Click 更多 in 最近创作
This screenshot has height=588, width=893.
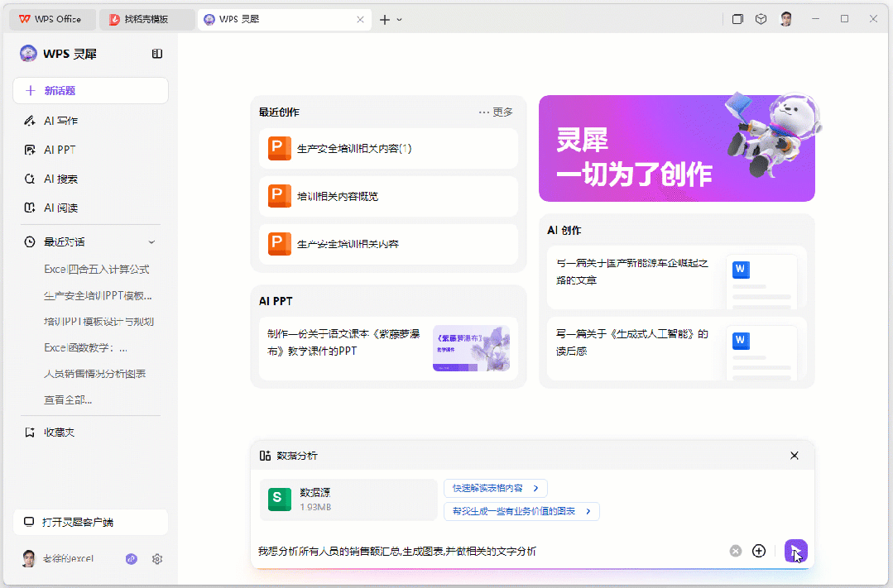pyautogui.click(x=496, y=112)
